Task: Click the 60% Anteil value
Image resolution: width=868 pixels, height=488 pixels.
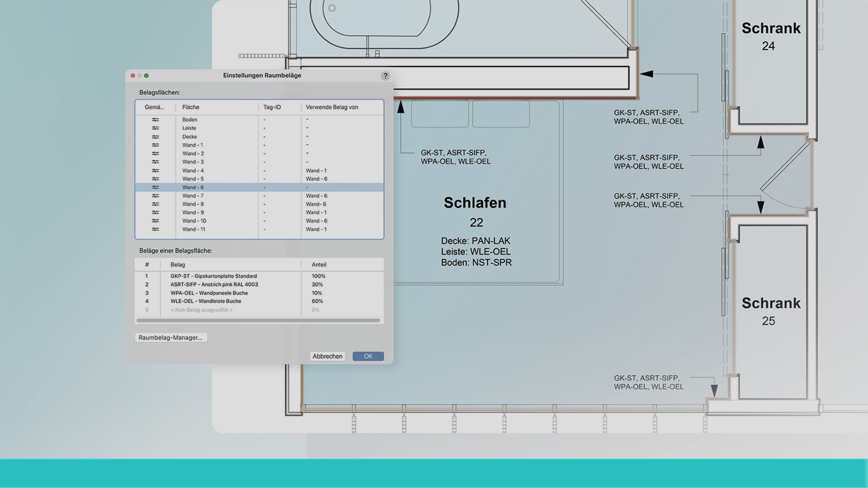Action: (317, 301)
